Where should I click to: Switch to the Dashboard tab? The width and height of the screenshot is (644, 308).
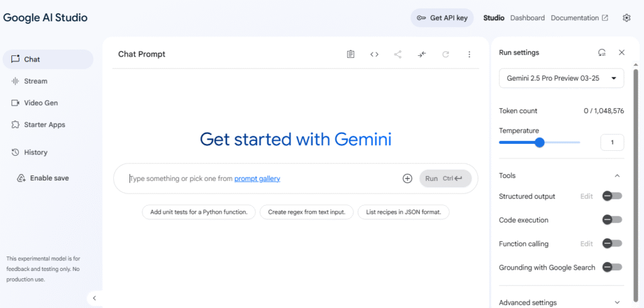pos(528,18)
